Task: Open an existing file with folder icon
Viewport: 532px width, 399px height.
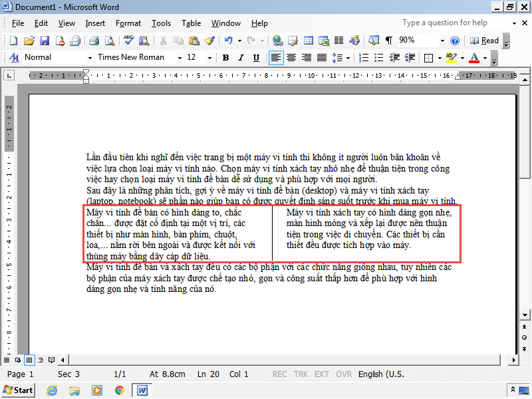Action: tap(29, 41)
